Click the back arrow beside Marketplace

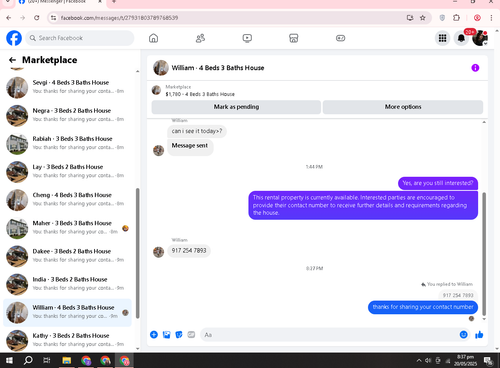tap(12, 60)
